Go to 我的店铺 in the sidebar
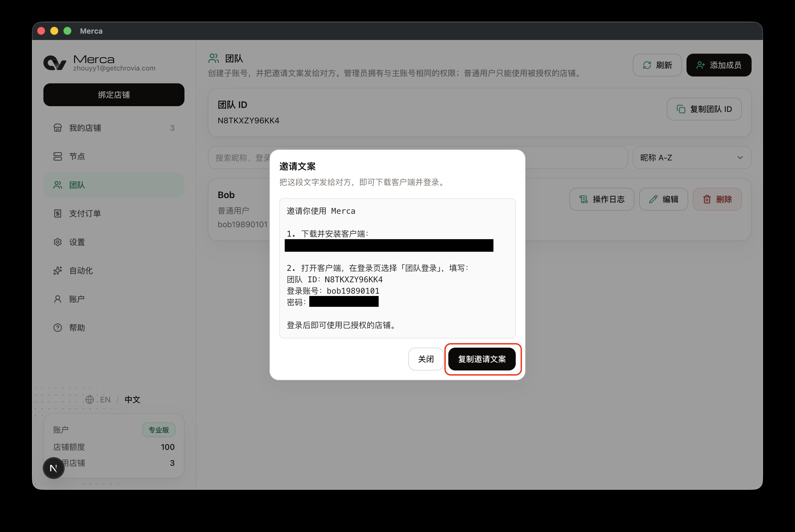 (x=114, y=128)
